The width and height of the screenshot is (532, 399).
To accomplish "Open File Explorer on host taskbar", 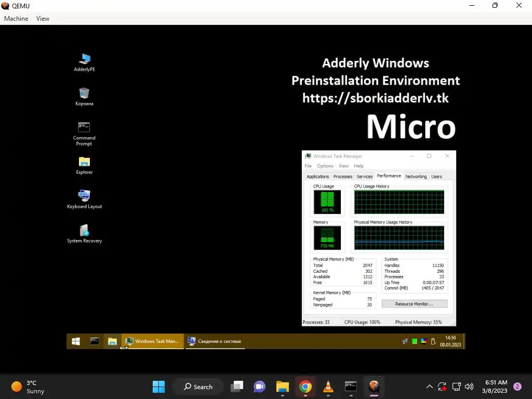I will pyautogui.click(x=282, y=387).
